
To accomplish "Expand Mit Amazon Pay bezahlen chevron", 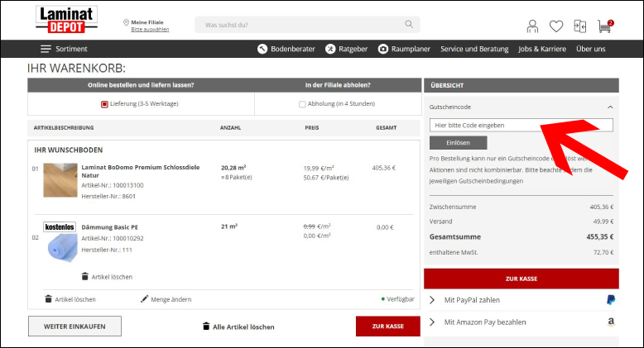I will [x=432, y=322].
